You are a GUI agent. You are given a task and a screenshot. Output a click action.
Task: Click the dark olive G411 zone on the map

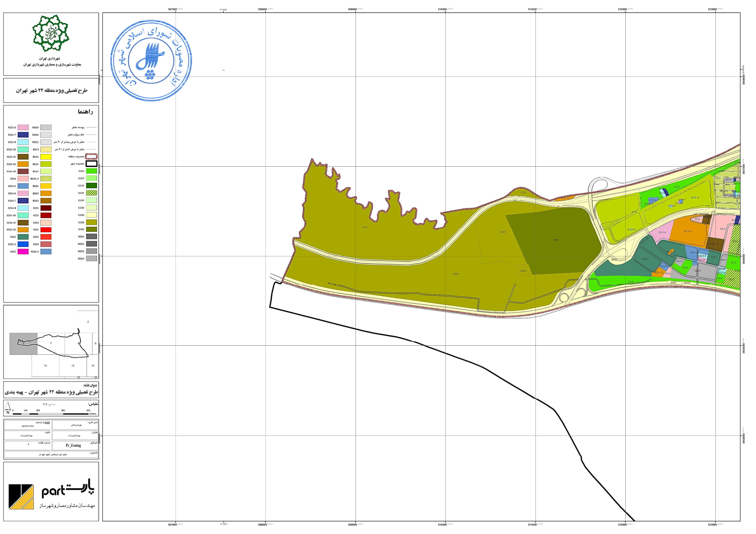[x=556, y=240]
